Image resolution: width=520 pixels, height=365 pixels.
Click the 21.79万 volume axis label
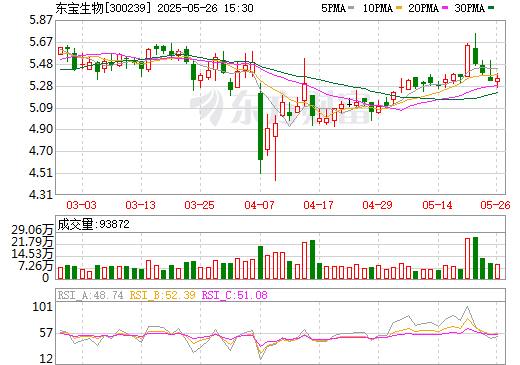coord(32,242)
